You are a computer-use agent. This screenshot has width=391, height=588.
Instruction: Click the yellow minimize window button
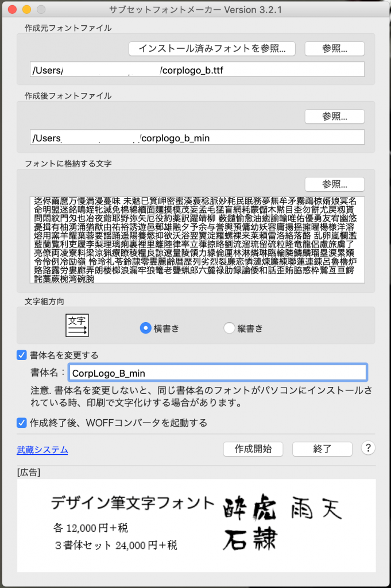26,10
